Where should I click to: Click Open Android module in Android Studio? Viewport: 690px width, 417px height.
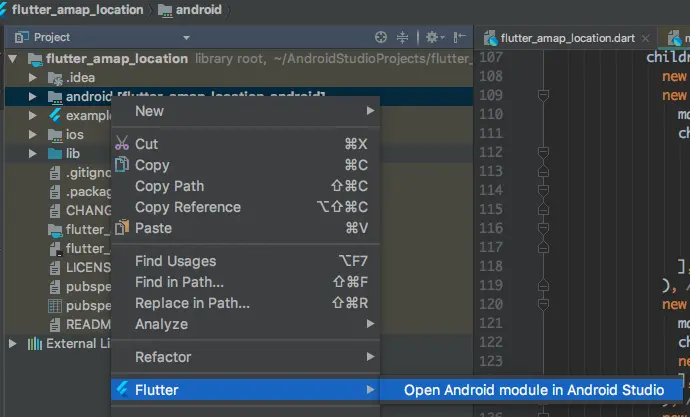533,390
